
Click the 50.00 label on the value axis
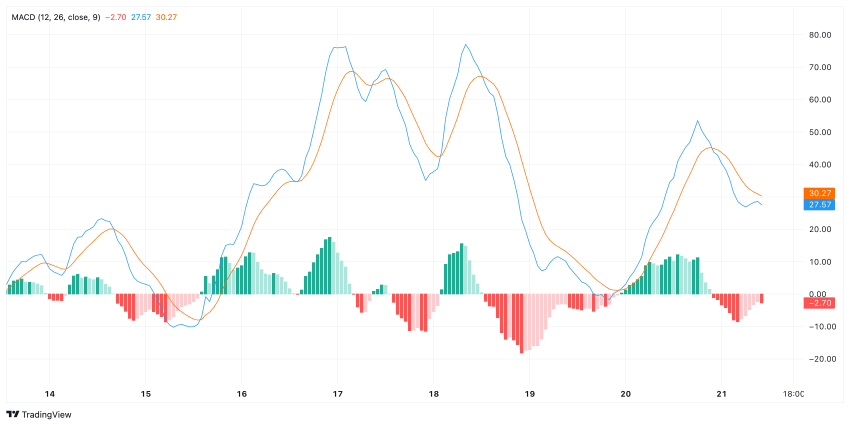[820, 132]
